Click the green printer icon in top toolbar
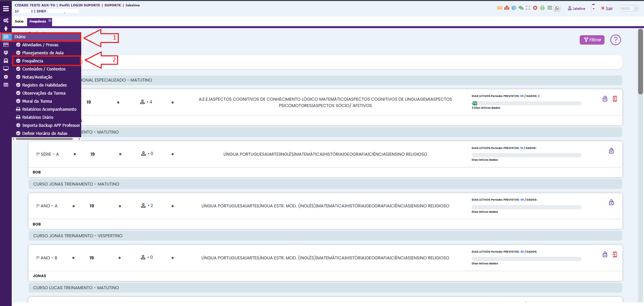The height and width of the screenshot is (306, 644). tap(542, 8)
